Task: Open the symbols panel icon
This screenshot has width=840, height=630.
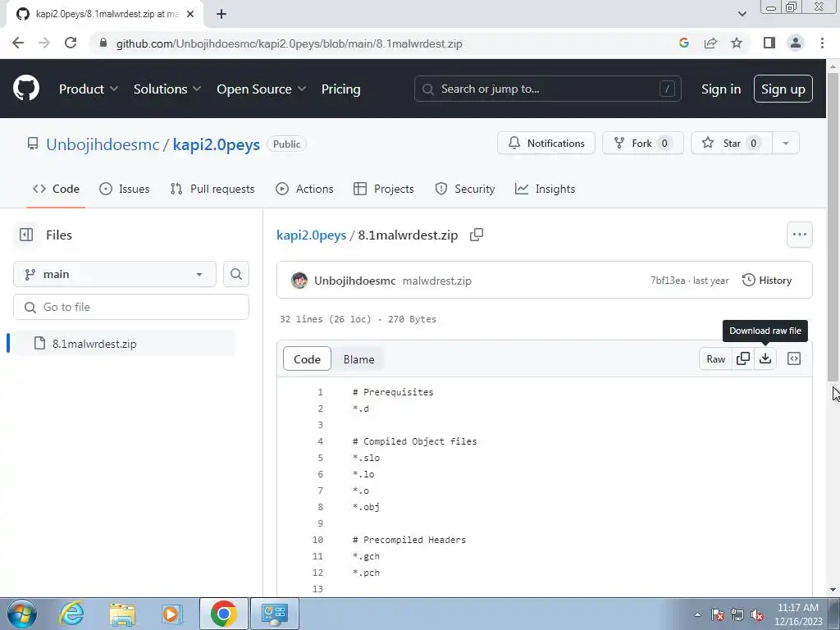Action: 794,359
